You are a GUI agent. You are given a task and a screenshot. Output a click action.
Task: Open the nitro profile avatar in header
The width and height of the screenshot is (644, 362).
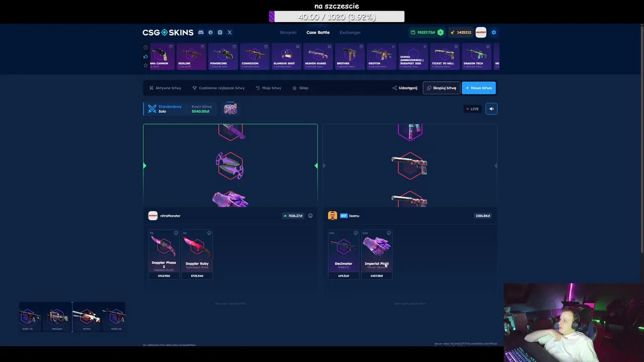481,32
